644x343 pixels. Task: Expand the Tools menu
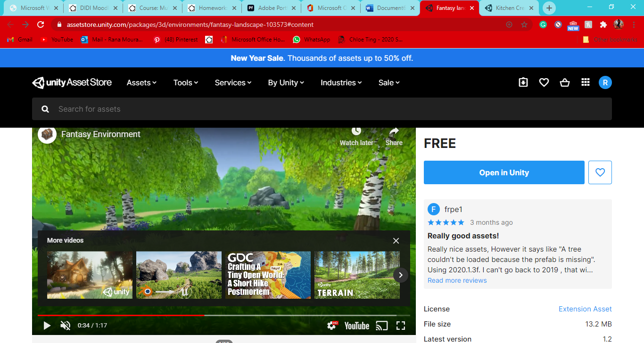click(186, 82)
